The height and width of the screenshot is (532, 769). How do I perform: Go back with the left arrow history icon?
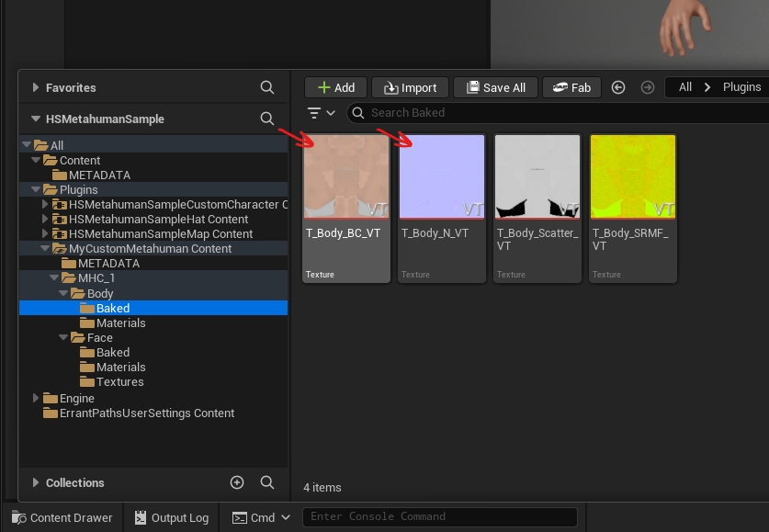(x=618, y=87)
